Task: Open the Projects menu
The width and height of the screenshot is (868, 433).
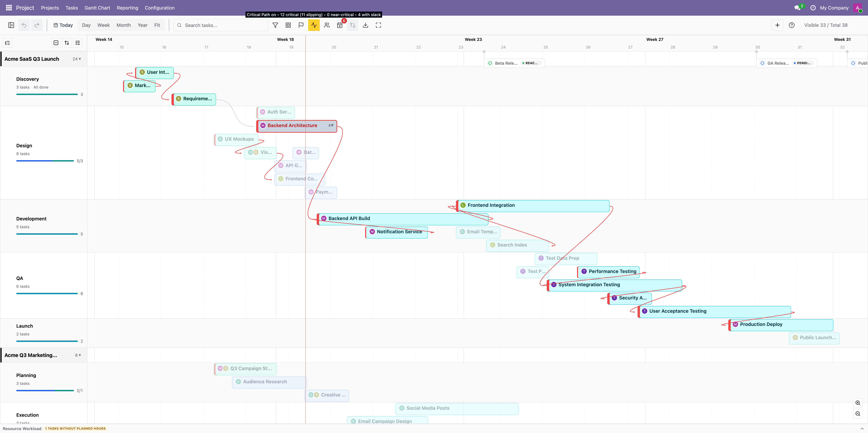Action: click(50, 8)
